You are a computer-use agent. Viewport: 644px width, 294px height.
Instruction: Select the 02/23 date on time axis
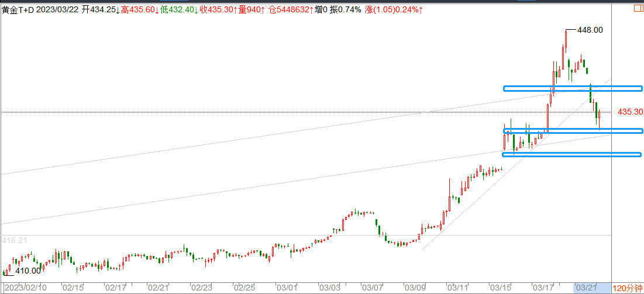(202, 286)
